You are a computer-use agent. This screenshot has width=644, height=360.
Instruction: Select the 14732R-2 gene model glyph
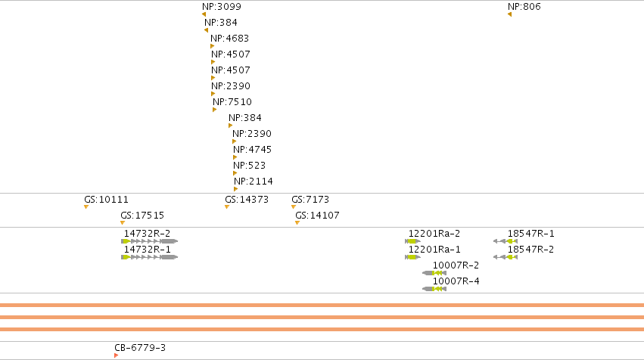150,241
